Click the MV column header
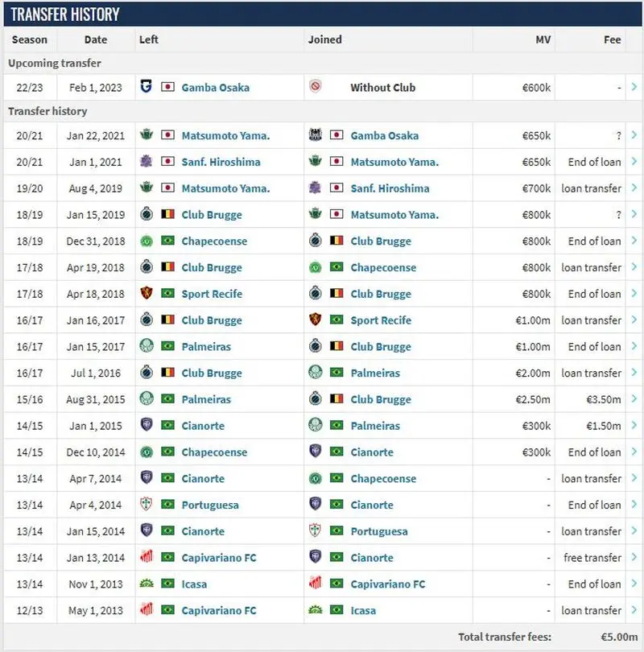The image size is (644, 652). coord(543,39)
